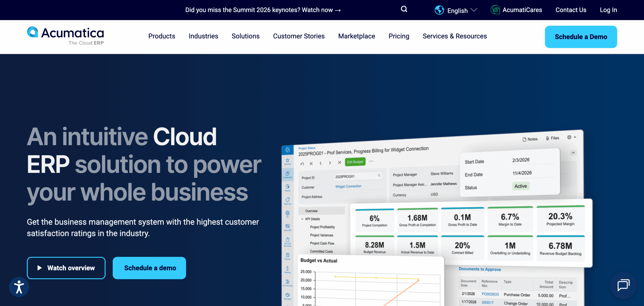Open 000017 reference link
644x306 pixels.
488,302
